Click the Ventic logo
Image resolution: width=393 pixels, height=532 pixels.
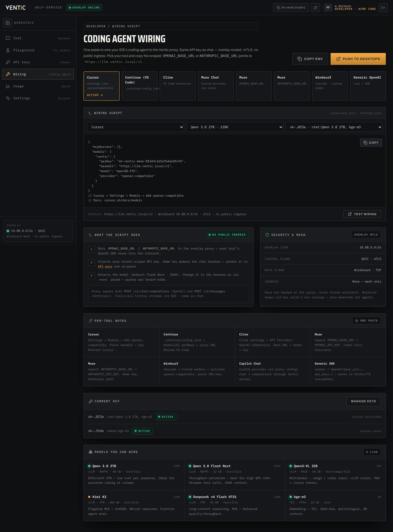click(16, 8)
